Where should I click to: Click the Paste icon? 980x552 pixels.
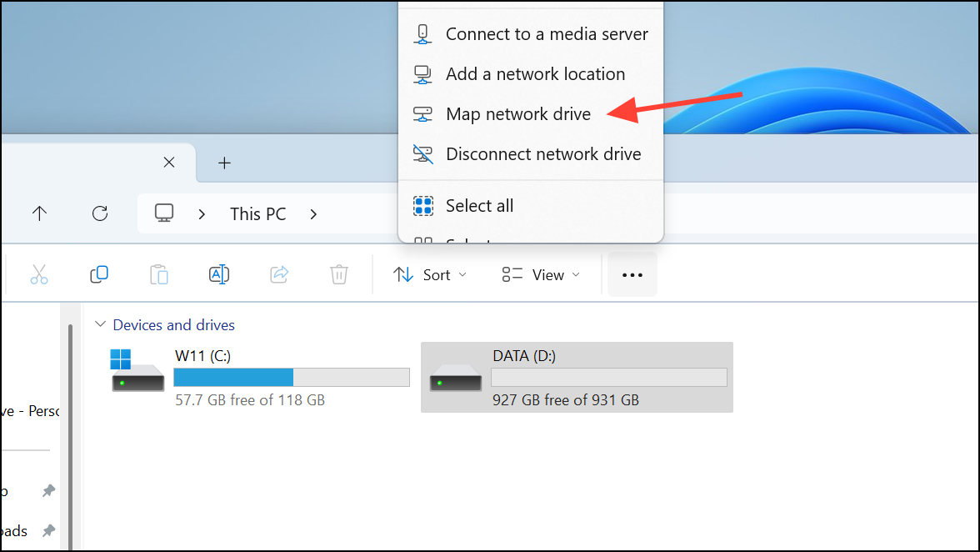point(159,273)
